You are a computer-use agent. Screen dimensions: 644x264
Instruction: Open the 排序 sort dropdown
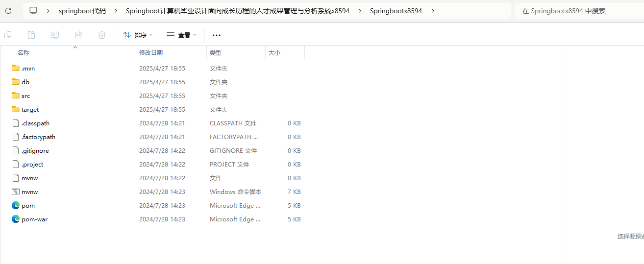tap(138, 35)
